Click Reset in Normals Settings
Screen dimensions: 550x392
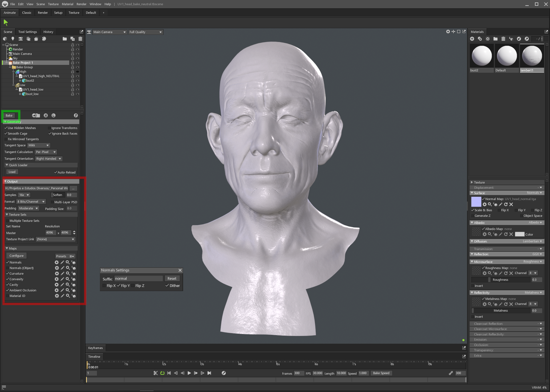pyautogui.click(x=172, y=278)
